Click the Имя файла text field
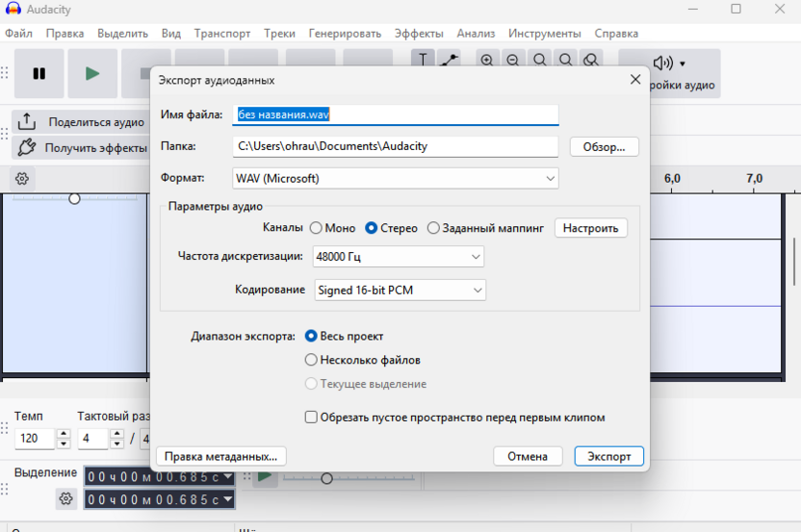 [396, 114]
